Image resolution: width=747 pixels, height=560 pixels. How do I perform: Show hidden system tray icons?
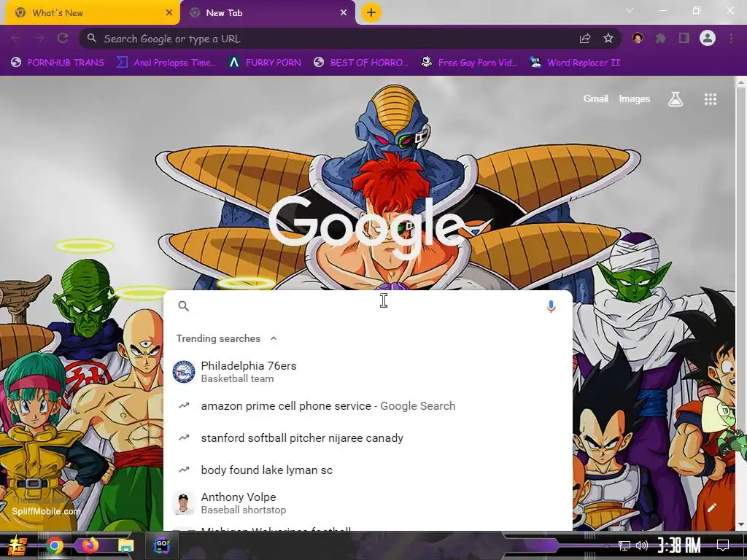click(605, 545)
